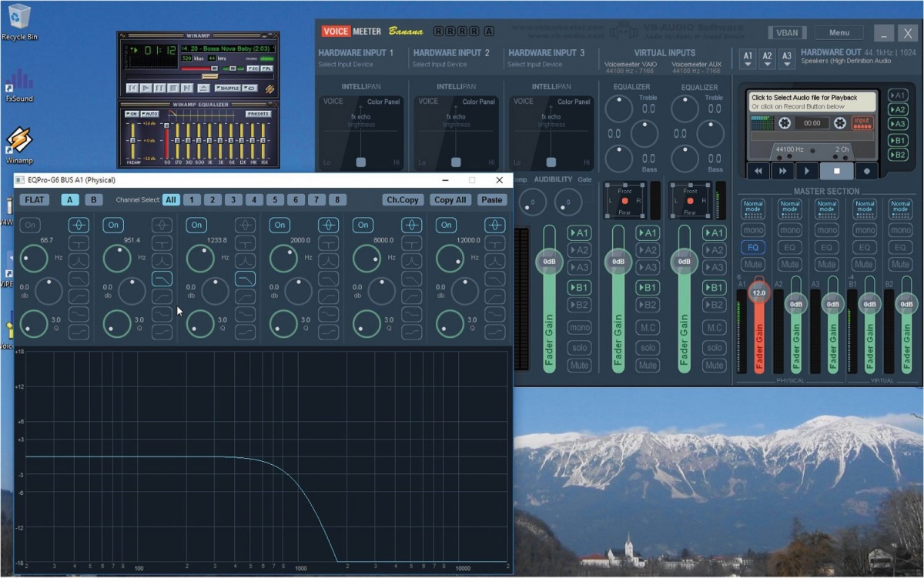
Task: Open the Voicemeeter Menu button
Action: [x=839, y=33]
